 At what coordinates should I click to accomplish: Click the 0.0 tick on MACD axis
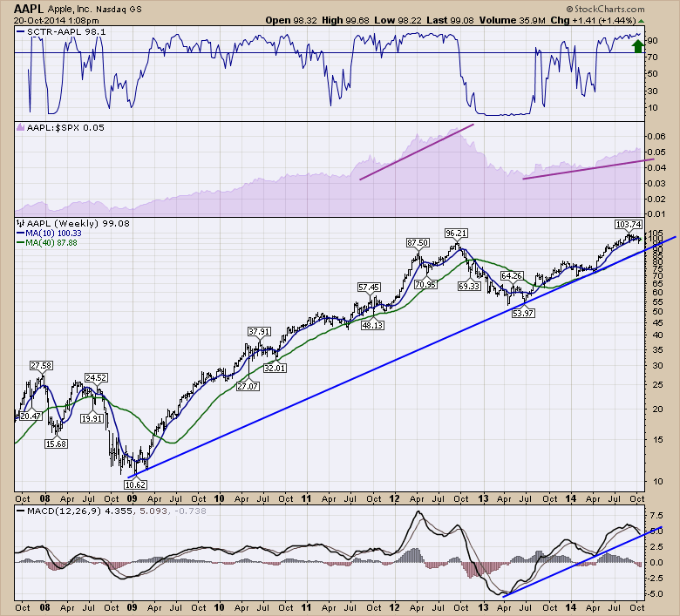[656, 563]
